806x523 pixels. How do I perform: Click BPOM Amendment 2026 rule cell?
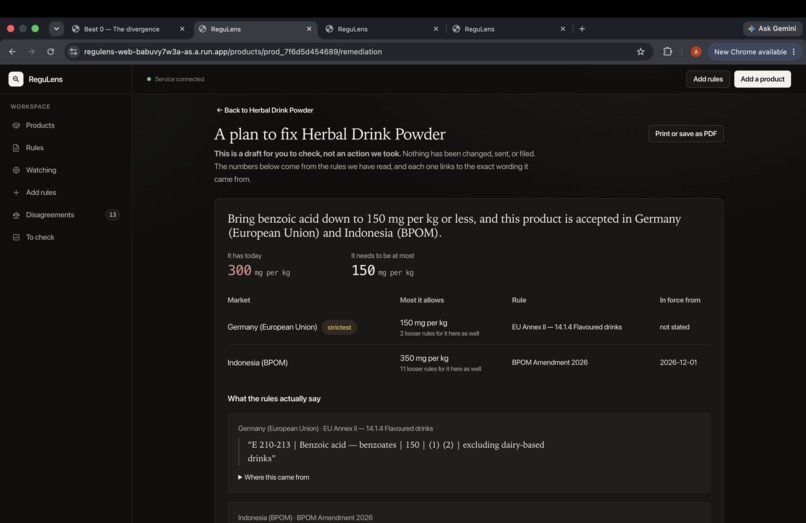point(549,363)
